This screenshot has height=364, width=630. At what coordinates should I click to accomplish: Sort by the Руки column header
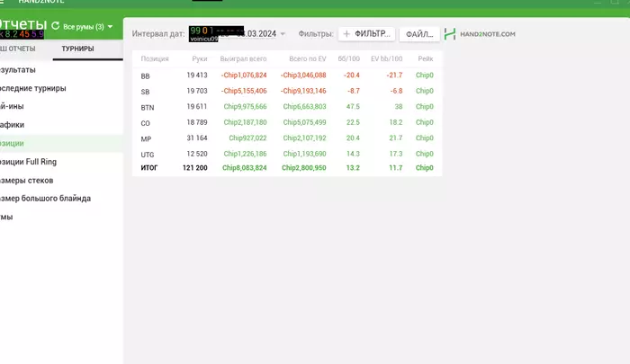tap(200, 59)
